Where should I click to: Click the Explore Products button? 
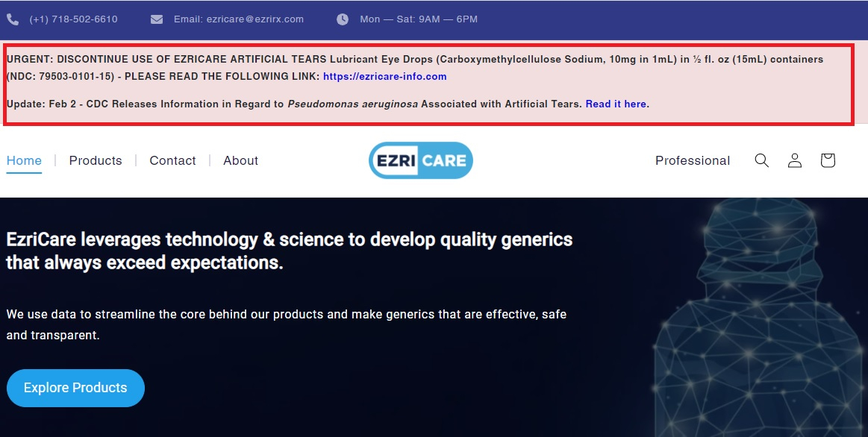[x=76, y=388]
